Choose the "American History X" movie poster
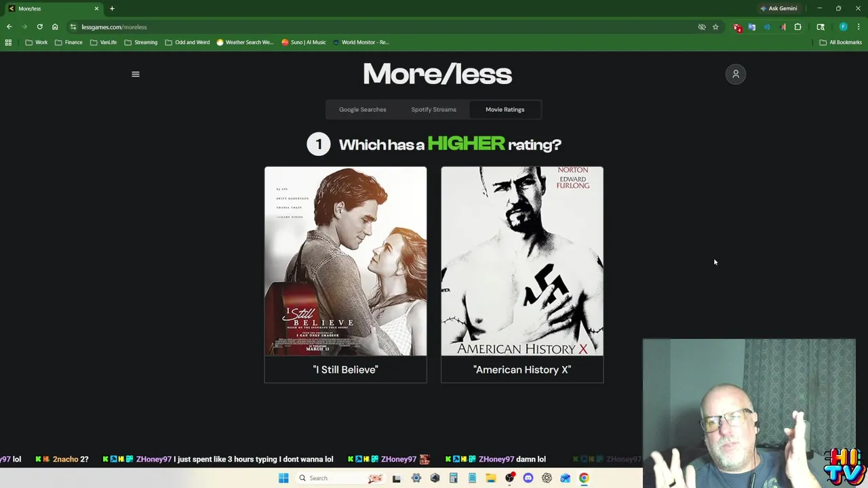The image size is (868, 488). (522, 261)
